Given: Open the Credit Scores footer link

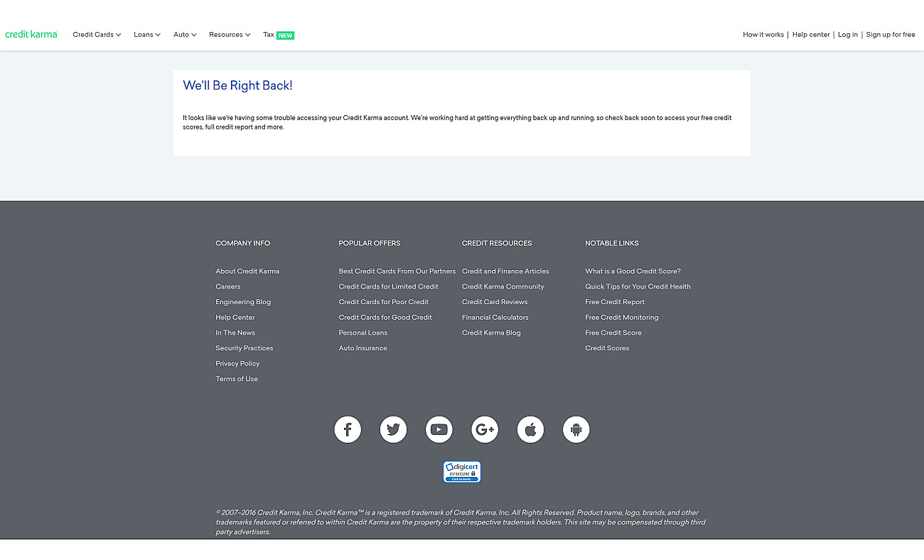Looking at the screenshot, I should point(607,348).
